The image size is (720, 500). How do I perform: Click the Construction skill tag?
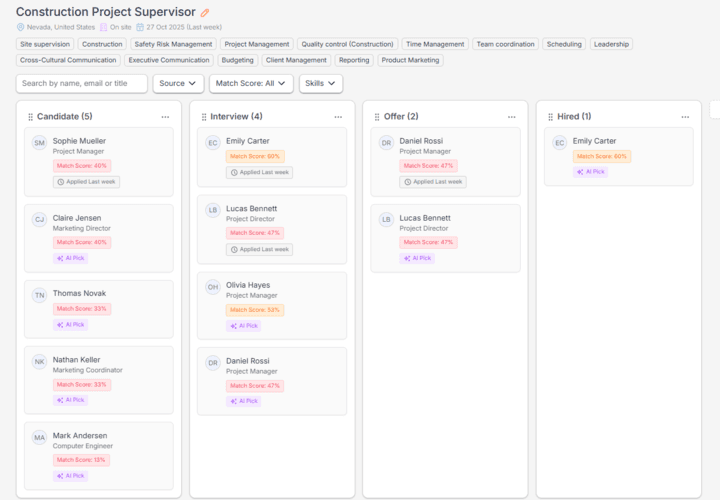click(102, 44)
